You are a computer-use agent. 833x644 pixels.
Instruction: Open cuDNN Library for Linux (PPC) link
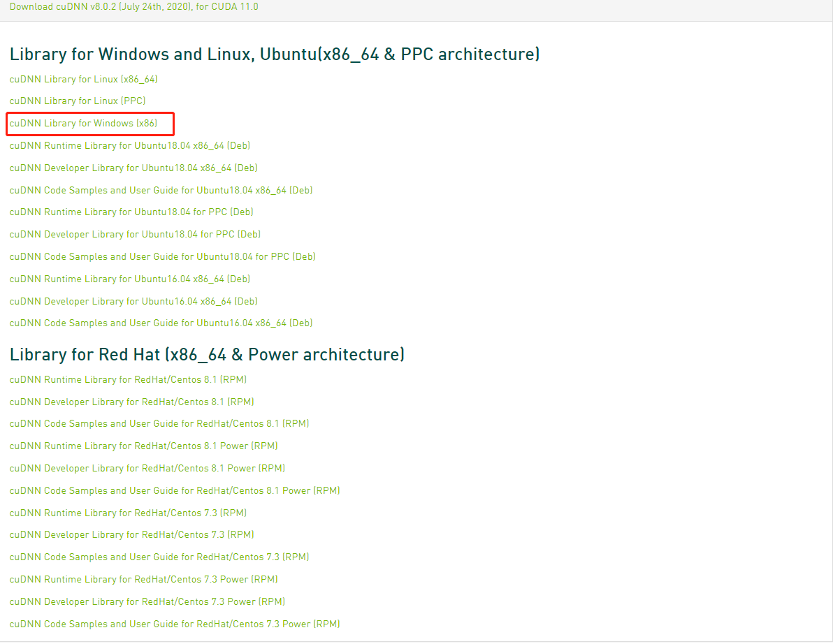click(x=78, y=101)
